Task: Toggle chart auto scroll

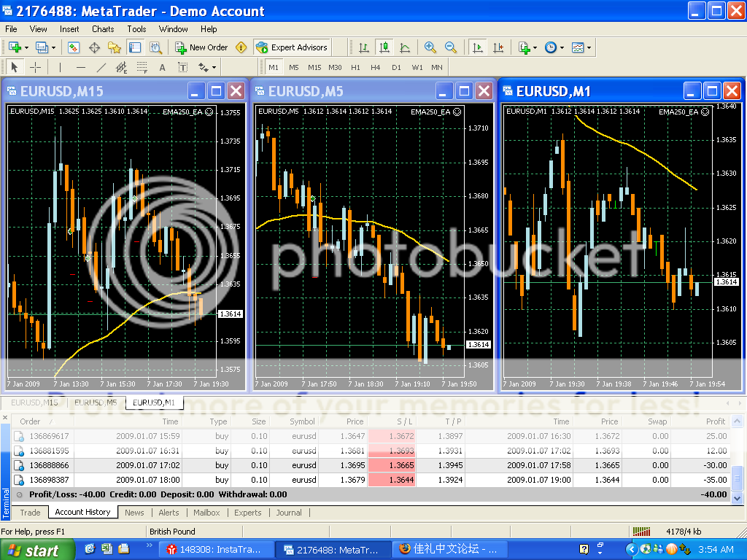Action: 478,47
